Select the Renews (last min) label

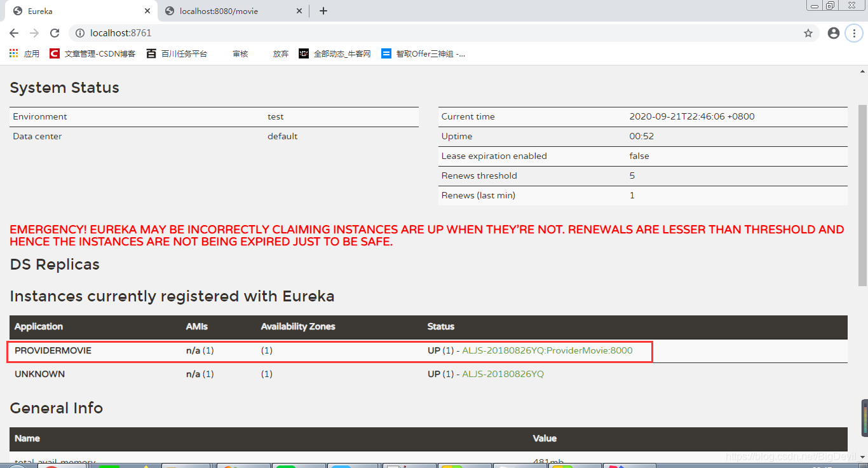(x=478, y=196)
